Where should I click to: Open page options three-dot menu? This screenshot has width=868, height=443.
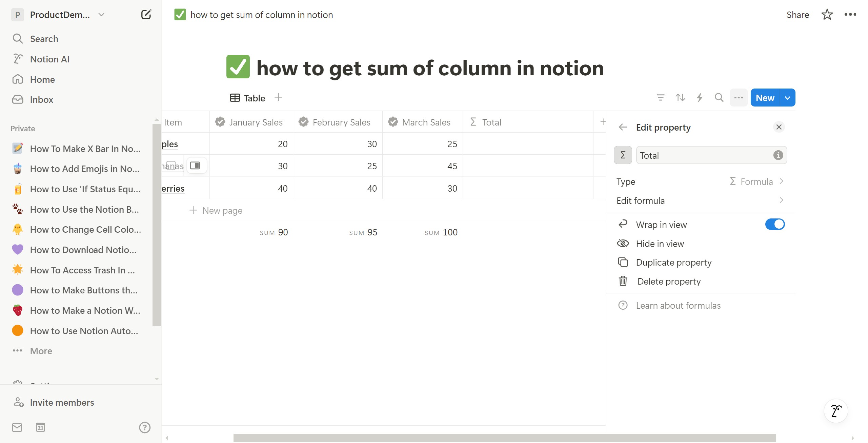[x=850, y=15]
